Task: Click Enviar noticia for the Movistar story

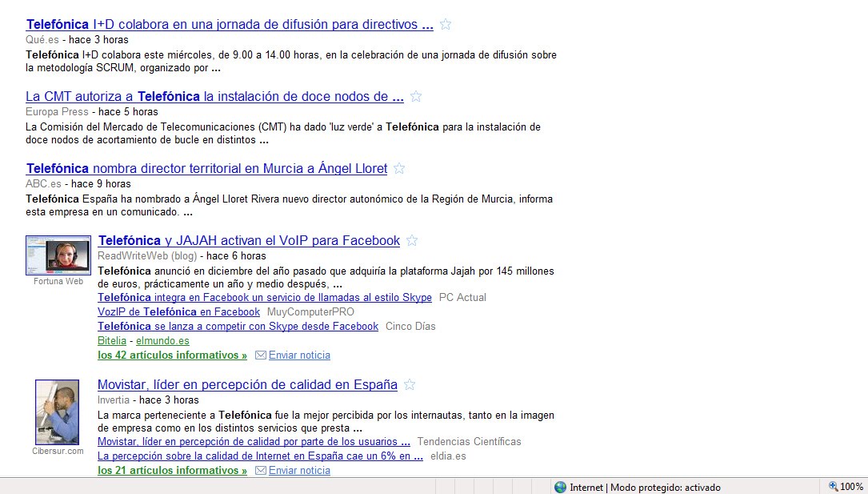Action: click(x=299, y=470)
